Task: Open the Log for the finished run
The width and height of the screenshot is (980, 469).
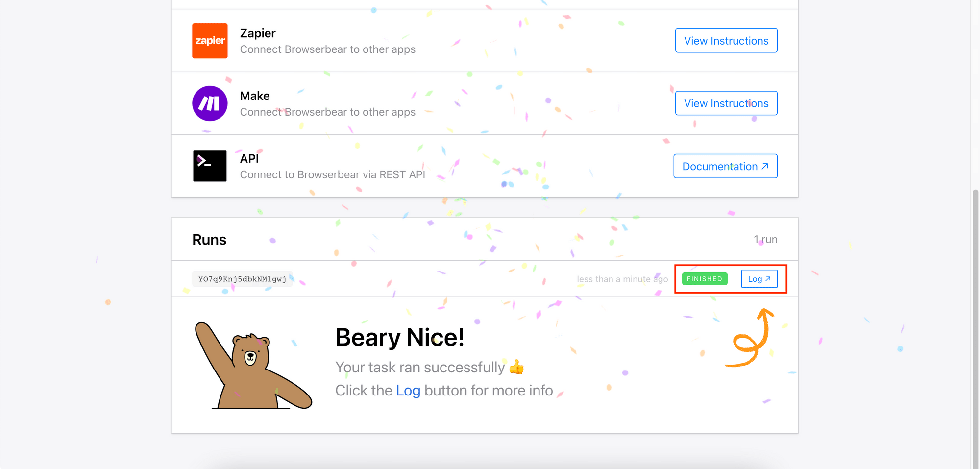Action: coord(759,278)
